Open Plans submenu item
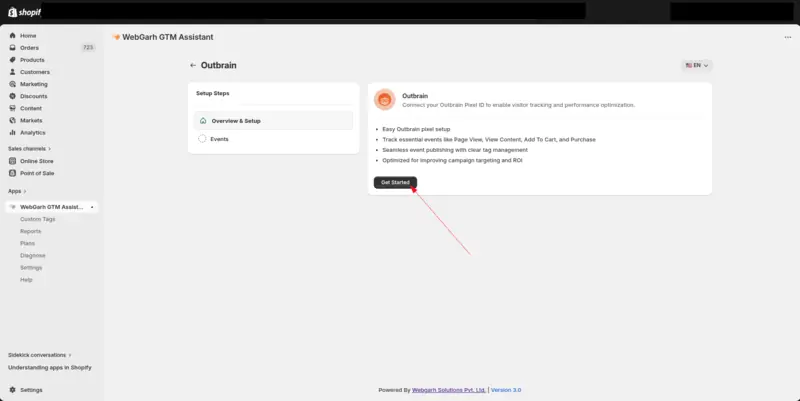The height and width of the screenshot is (401, 800). [28, 243]
